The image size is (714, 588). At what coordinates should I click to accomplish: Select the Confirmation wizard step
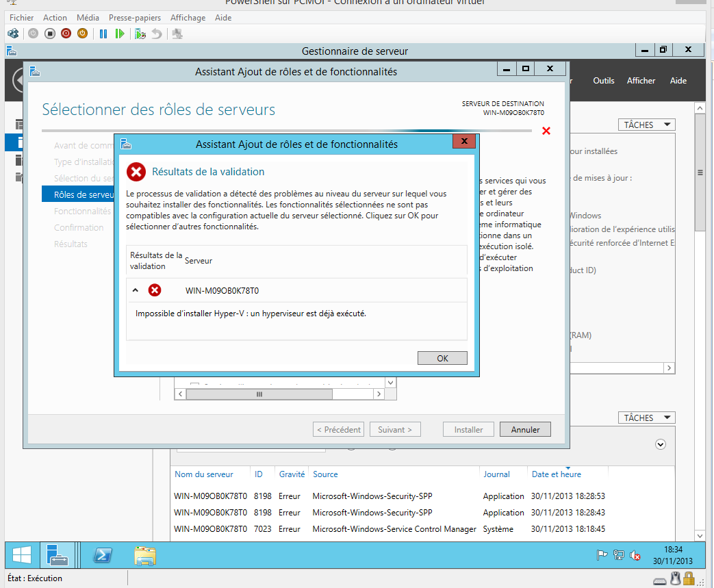79,228
